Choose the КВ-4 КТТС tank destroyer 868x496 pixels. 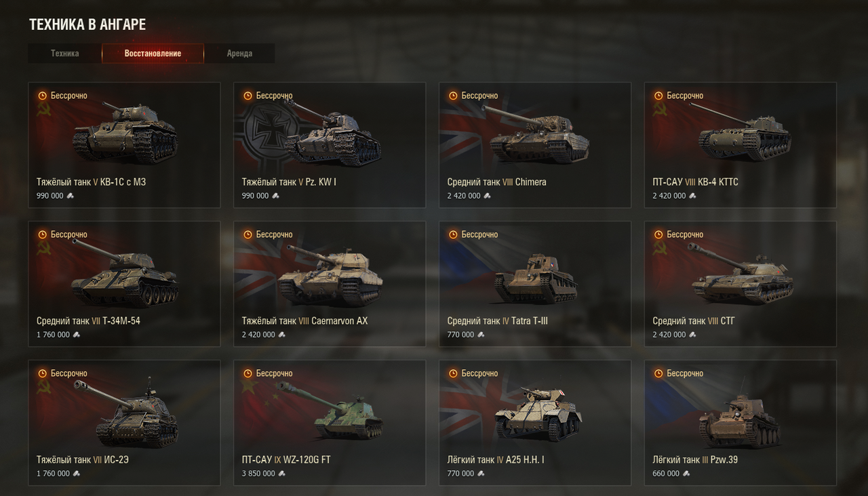click(741, 145)
